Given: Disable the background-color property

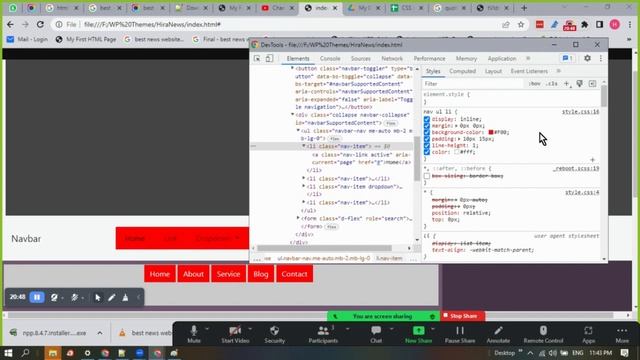Looking at the screenshot, I should tap(427, 132).
